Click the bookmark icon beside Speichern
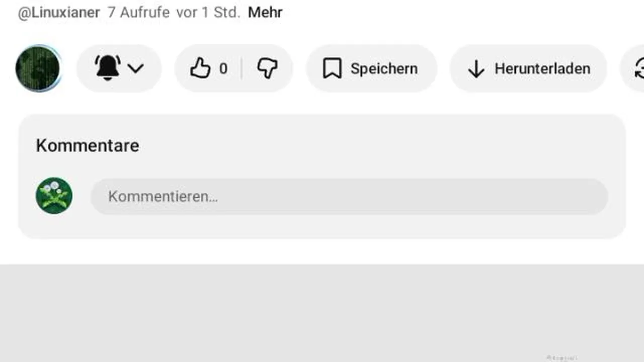 [x=332, y=68]
